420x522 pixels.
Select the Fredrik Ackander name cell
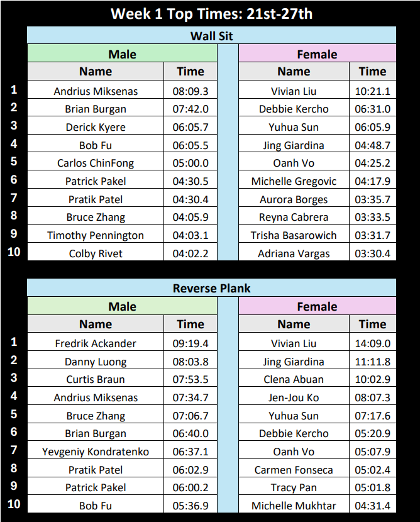96,343
